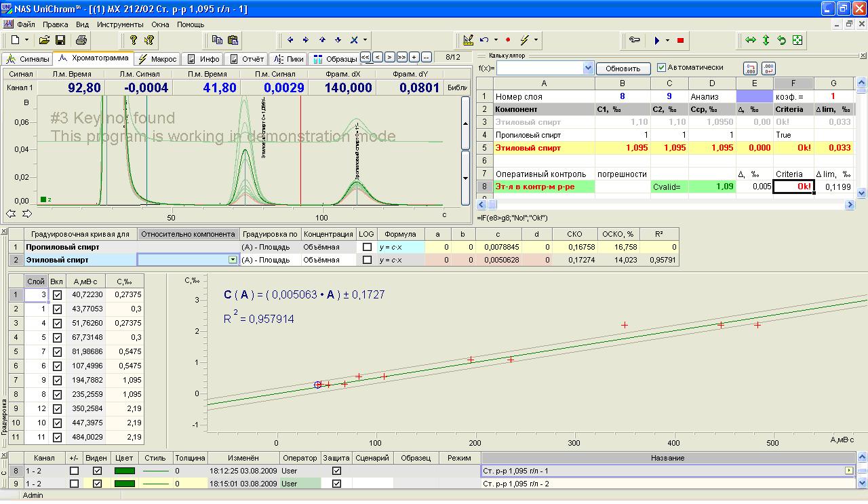Image resolution: width=868 pixels, height=504 pixels.
Task: Click the Обновить button
Action: pyautogui.click(x=623, y=68)
